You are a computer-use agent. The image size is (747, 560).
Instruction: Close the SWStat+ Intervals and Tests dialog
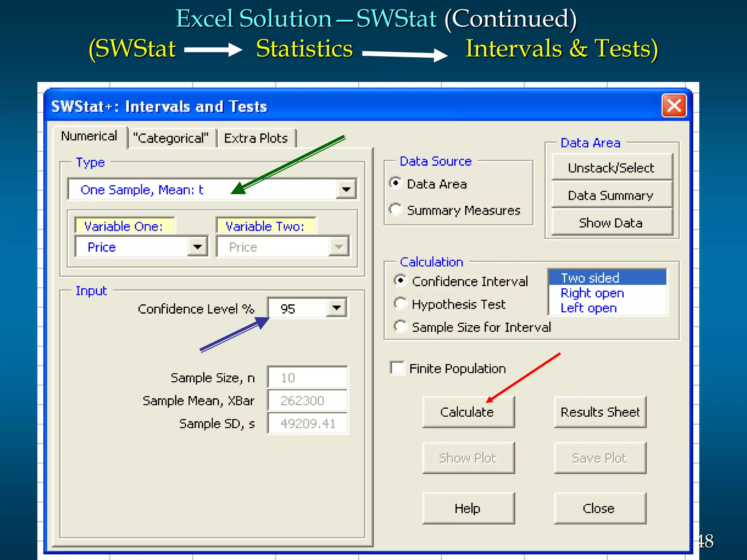point(674,106)
